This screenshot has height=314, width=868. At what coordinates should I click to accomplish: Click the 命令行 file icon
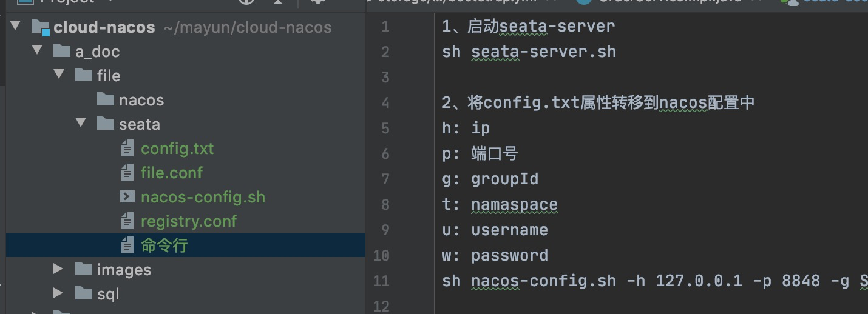pyautogui.click(x=127, y=246)
